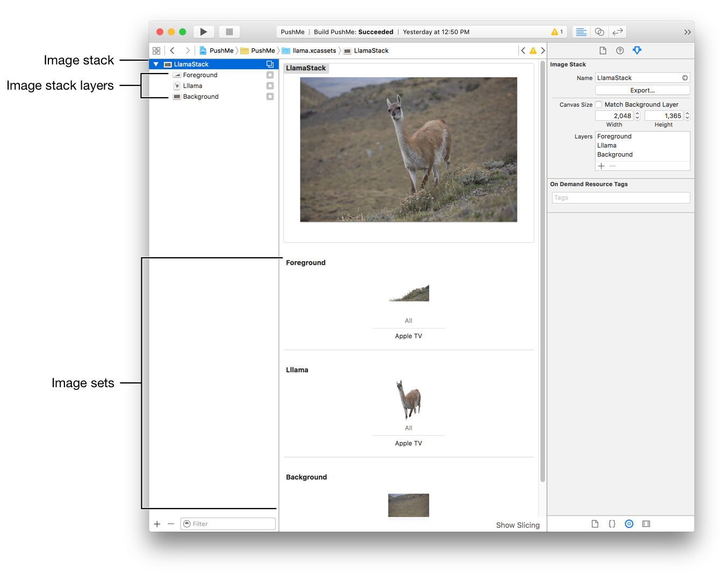Viewport: 728px width, 580px height.
Task: Run the PushMe project with Play button
Action: pyautogui.click(x=204, y=32)
